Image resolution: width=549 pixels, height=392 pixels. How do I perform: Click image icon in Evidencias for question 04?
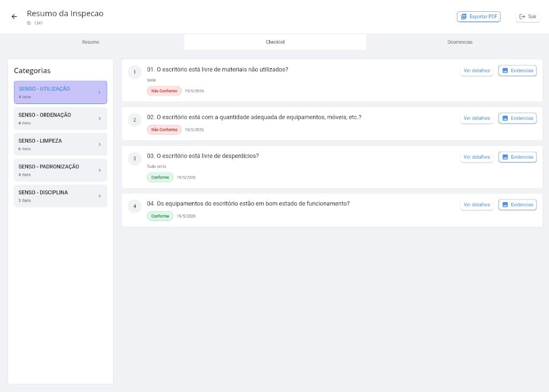pos(505,205)
